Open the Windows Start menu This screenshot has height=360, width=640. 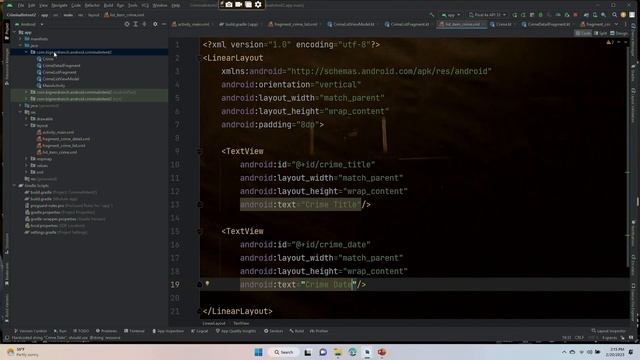259,352
